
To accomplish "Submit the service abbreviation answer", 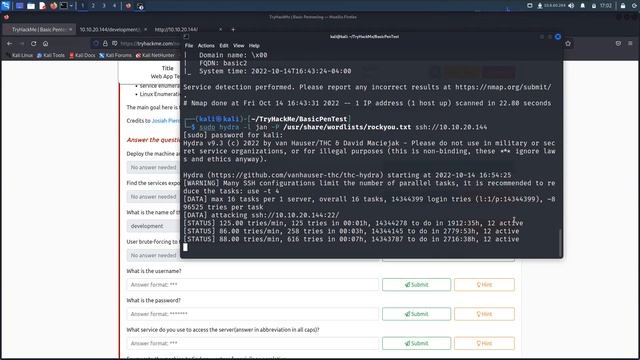I will [416, 343].
